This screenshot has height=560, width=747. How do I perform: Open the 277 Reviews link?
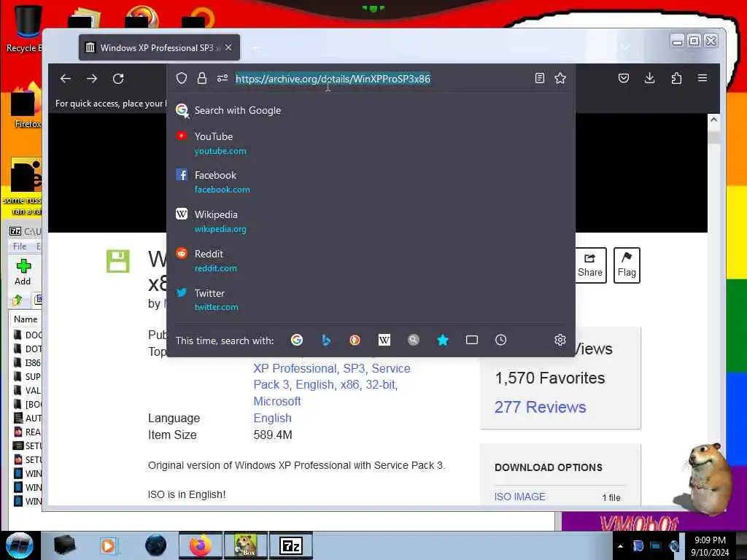[x=541, y=407]
